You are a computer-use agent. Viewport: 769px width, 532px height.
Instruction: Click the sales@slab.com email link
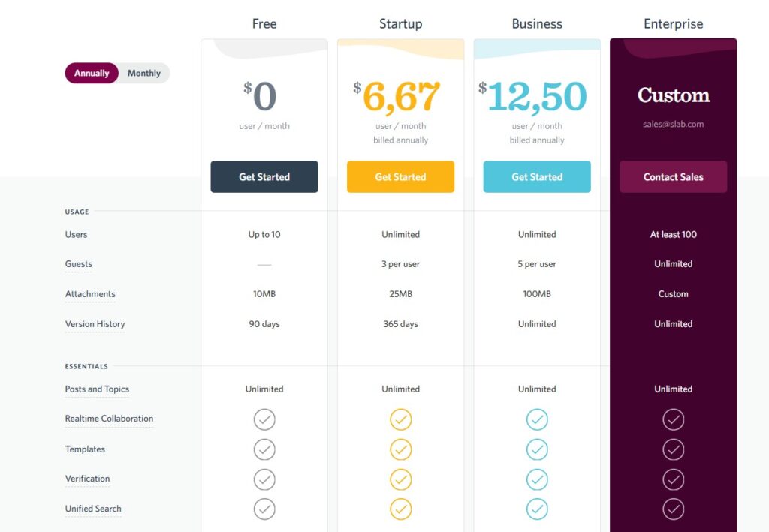(673, 125)
